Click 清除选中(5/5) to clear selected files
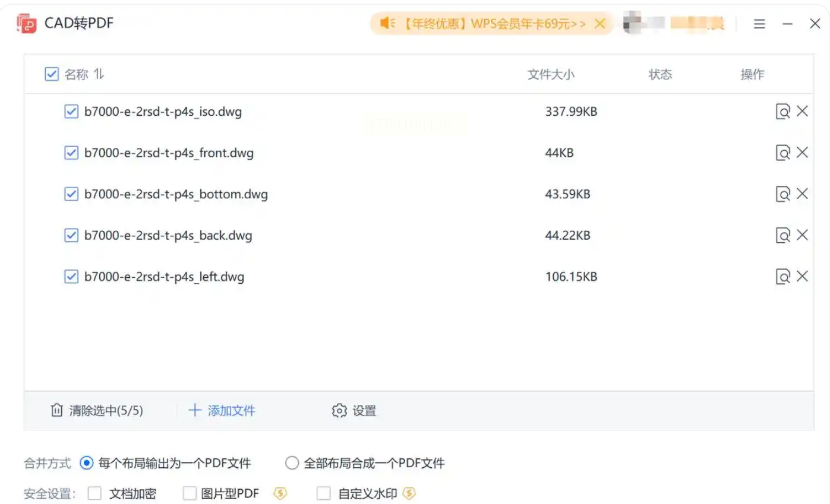This screenshot has height=504, width=830. click(x=97, y=411)
